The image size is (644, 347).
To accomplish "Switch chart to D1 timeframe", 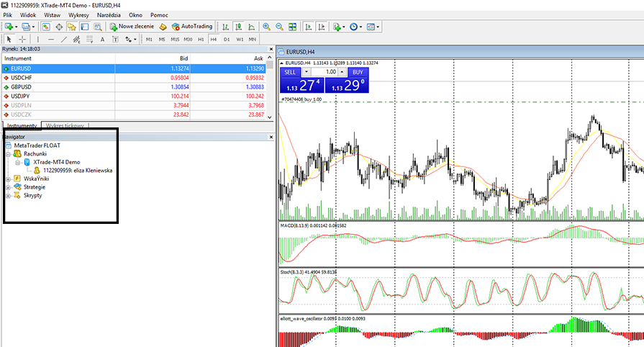I will (227, 39).
